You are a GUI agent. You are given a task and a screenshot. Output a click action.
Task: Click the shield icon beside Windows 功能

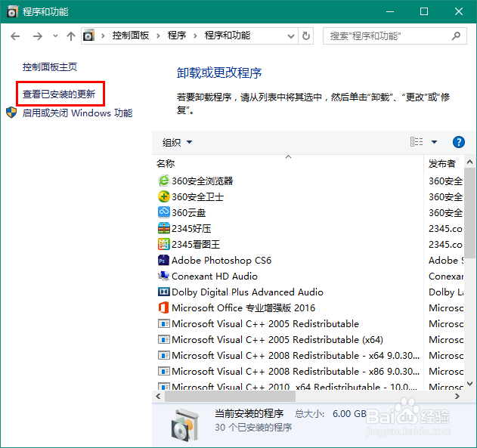coord(11,113)
